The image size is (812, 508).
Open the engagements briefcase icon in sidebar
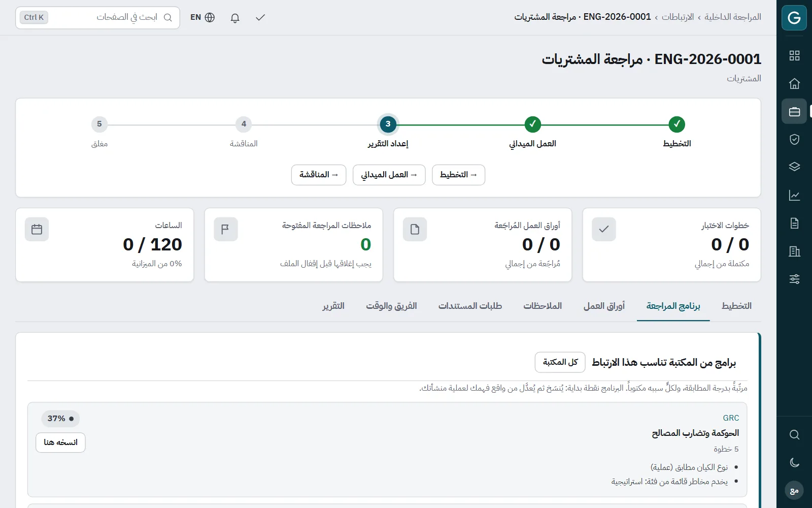[x=794, y=111]
